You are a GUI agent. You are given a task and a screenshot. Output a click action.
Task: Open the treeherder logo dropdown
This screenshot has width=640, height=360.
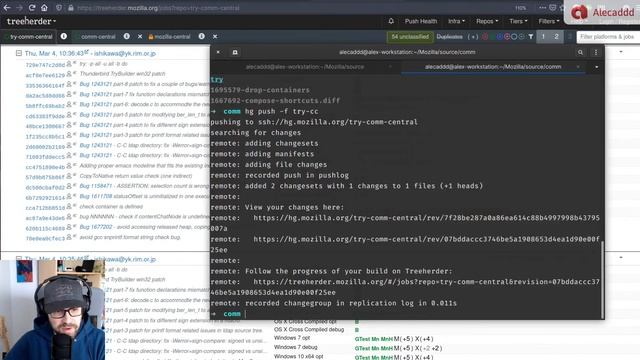click(31, 21)
